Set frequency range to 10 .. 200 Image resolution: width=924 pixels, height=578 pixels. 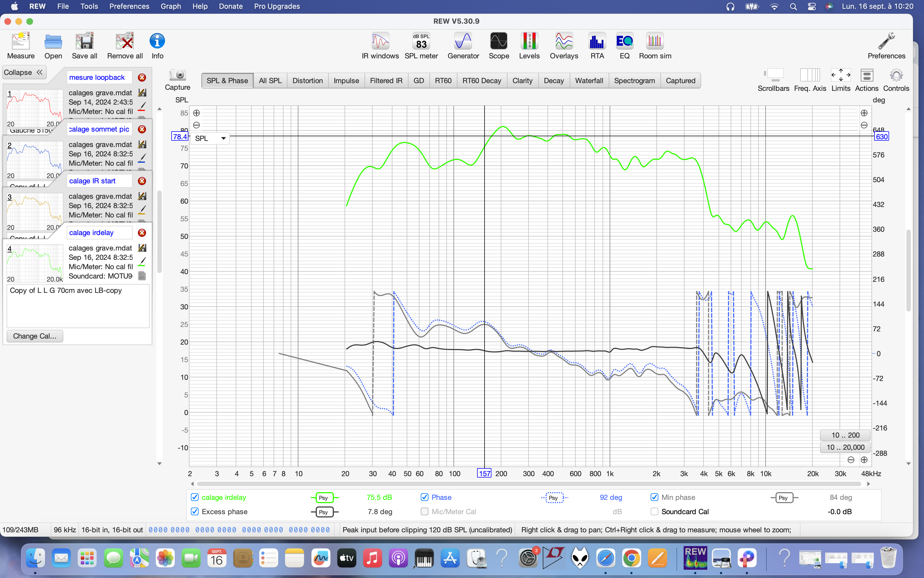coord(845,435)
